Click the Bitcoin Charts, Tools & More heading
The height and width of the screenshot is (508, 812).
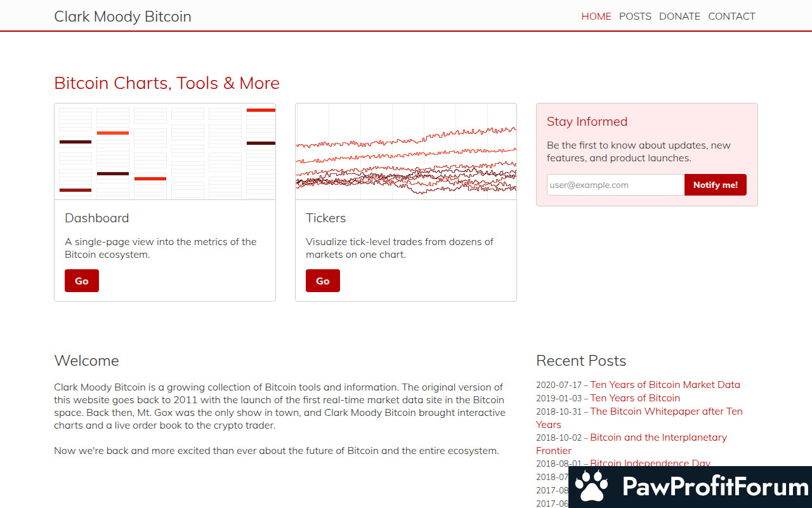coord(167,83)
